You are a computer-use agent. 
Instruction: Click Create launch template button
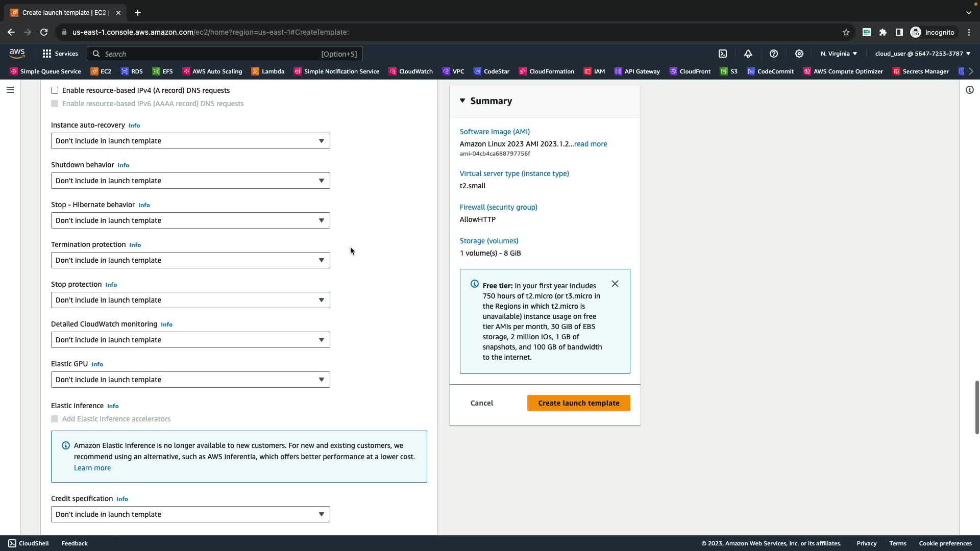tap(578, 403)
